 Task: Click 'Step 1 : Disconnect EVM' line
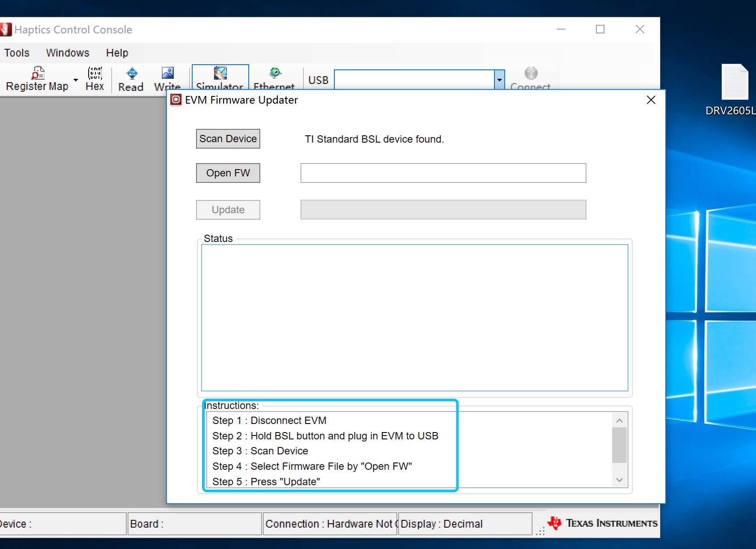269,421
